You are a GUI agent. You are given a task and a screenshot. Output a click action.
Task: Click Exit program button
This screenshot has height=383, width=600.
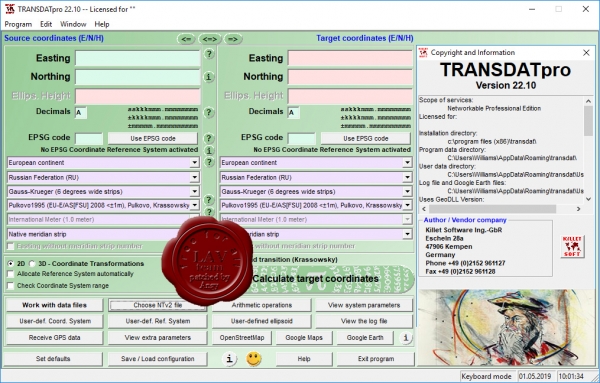click(375, 359)
